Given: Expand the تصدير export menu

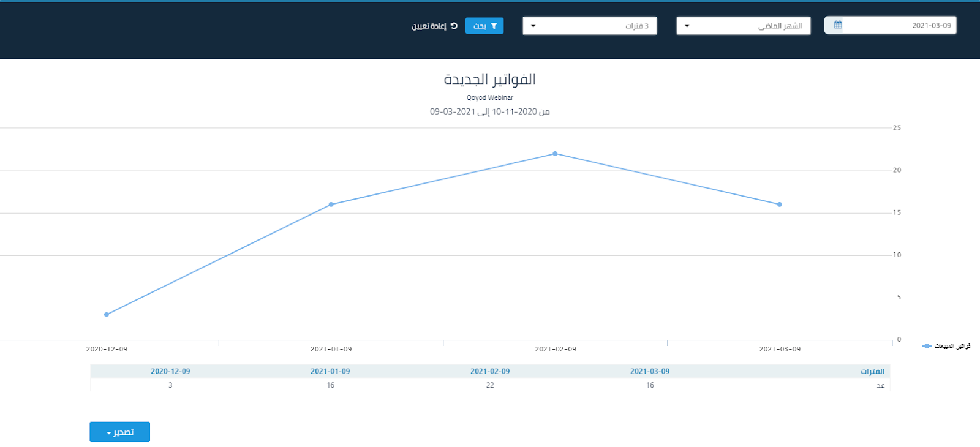Looking at the screenshot, I should coord(119,432).
